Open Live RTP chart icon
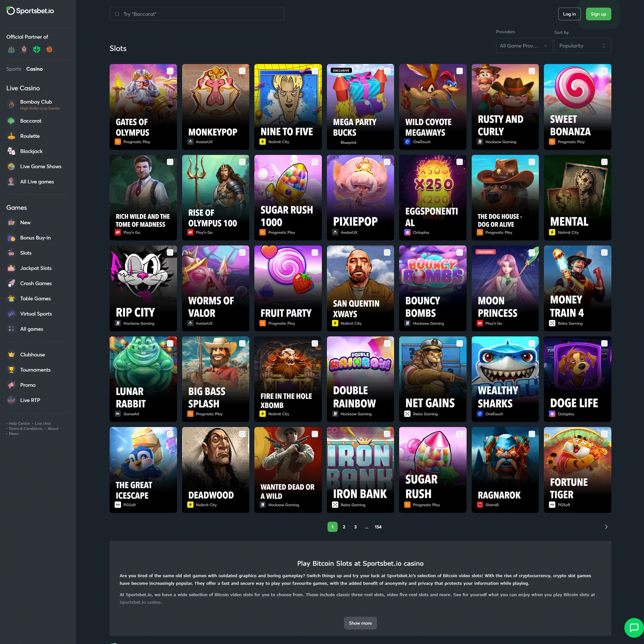 pyautogui.click(x=11, y=400)
